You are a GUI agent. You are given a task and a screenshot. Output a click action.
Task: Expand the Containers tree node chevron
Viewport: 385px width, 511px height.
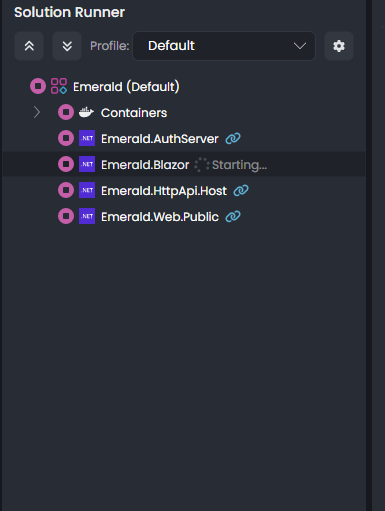click(x=37, y=113)
